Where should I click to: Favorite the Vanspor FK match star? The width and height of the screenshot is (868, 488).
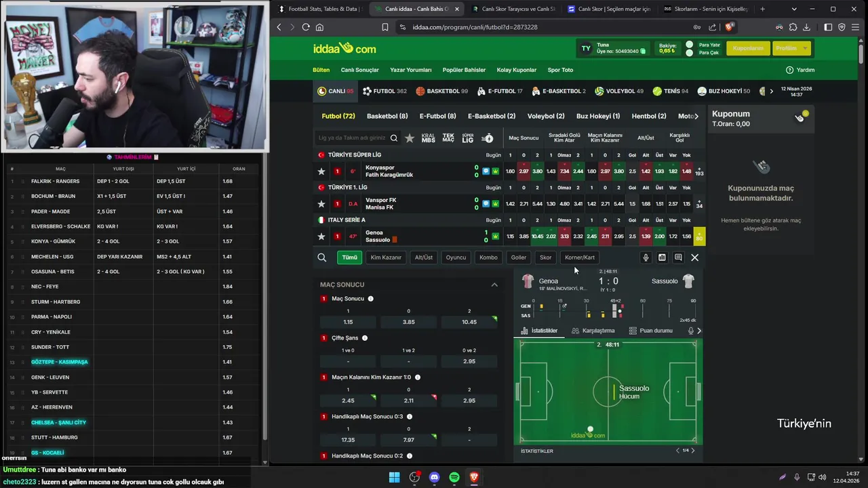[321, 204]
